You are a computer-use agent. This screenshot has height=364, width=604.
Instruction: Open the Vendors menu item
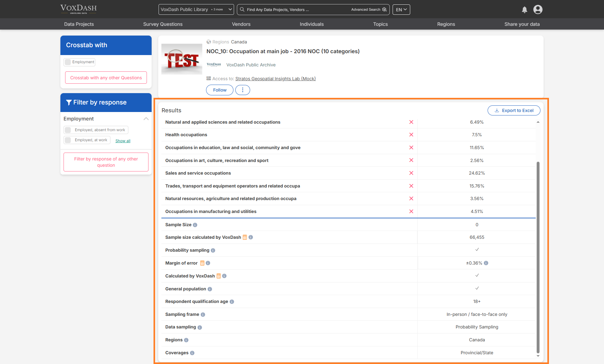click(241, 24)
